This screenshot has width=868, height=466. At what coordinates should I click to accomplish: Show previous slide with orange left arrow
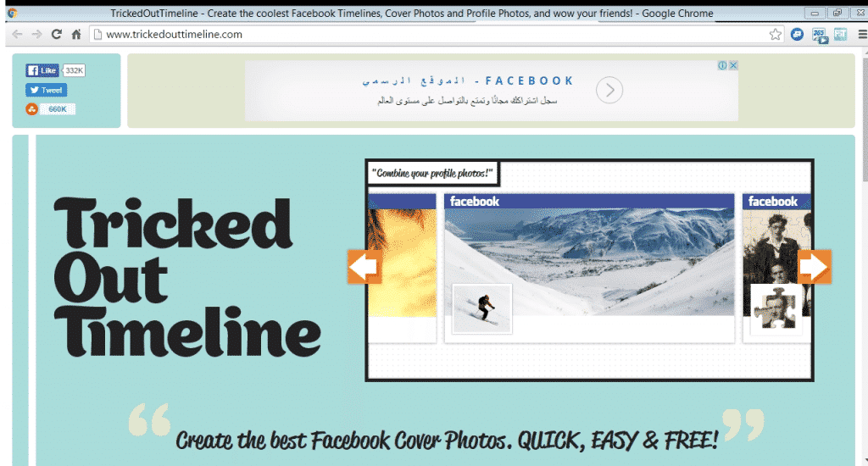(364, 267)
